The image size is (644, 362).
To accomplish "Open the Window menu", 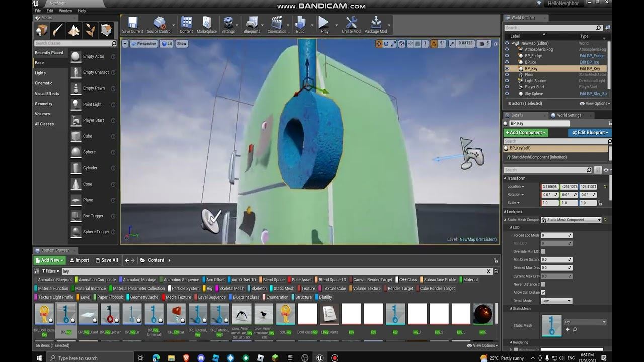I will pyautogui.click(x=65, y=11).
